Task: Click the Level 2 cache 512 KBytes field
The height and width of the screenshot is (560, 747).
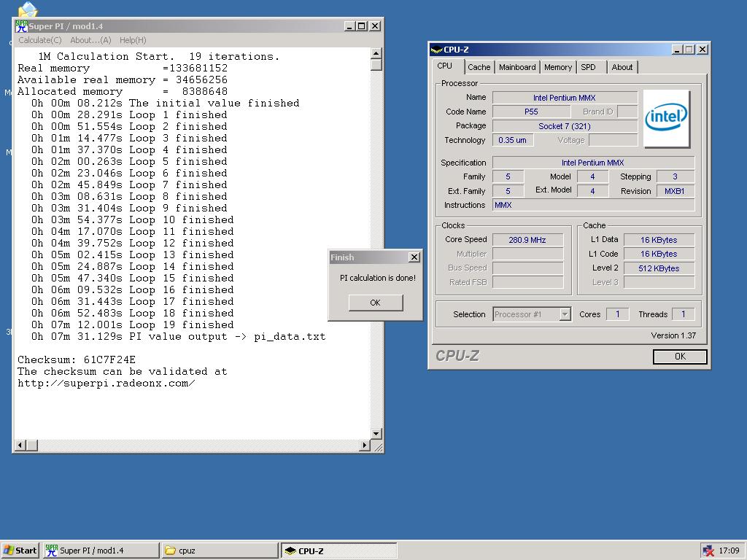Action: (659, 268)
